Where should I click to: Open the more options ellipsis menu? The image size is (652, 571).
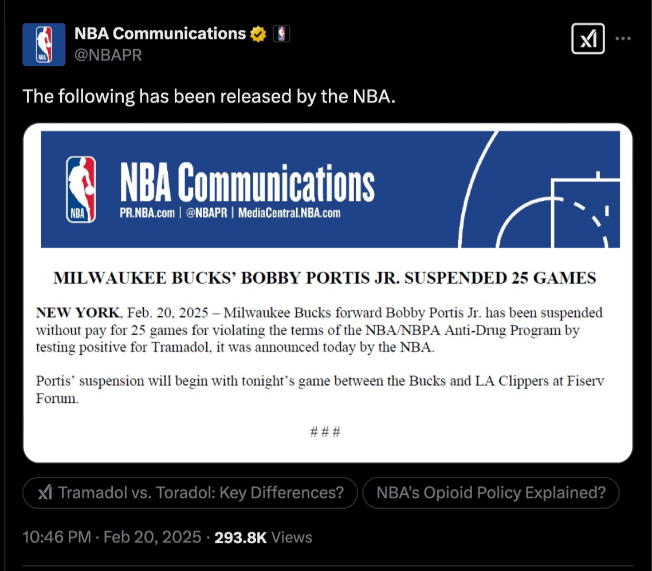(623, 39)
